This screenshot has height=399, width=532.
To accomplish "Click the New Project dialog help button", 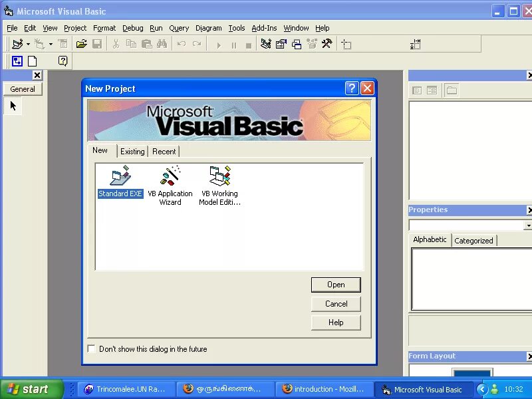I will pos(352,88).
